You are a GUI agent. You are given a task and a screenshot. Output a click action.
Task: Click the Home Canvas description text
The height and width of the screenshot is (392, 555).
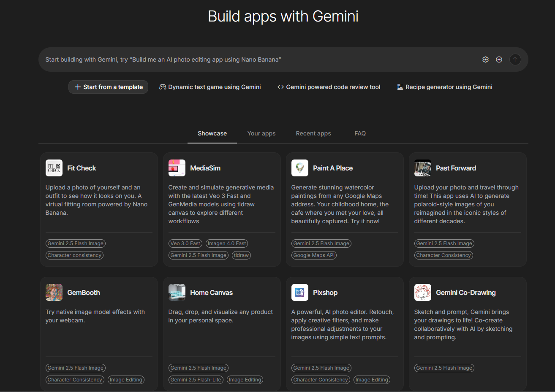[x=220, y=316]
